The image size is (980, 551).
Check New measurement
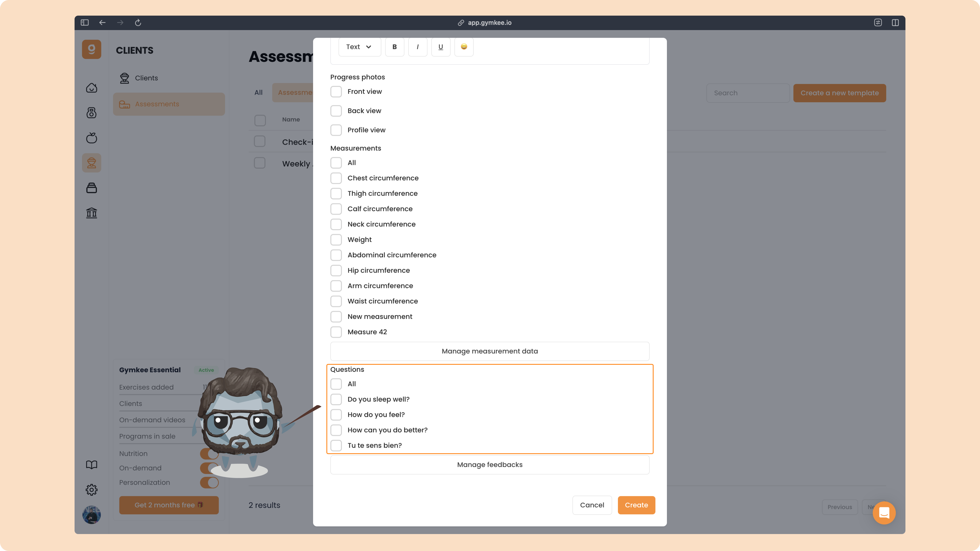pyautogui.click(x=336, y=317)
